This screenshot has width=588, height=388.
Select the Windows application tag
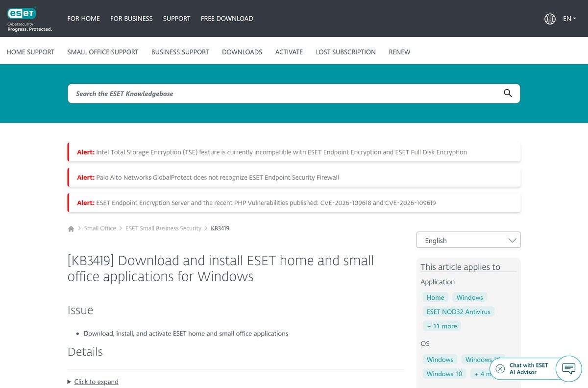tap(469, 297)
